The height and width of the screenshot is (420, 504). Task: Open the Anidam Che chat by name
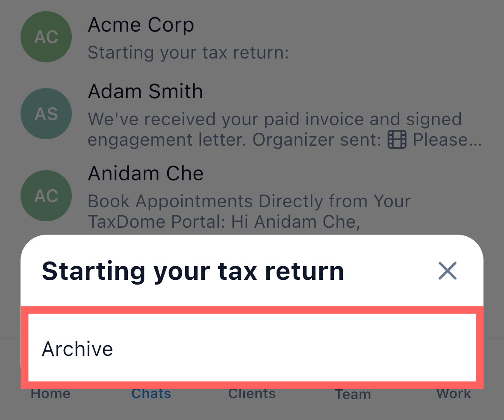point(146,173)
